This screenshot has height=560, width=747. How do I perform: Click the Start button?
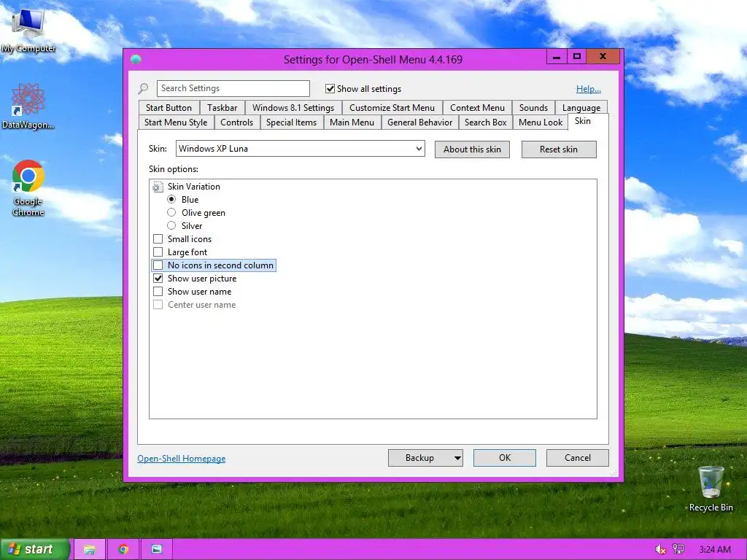coord(35,549)
